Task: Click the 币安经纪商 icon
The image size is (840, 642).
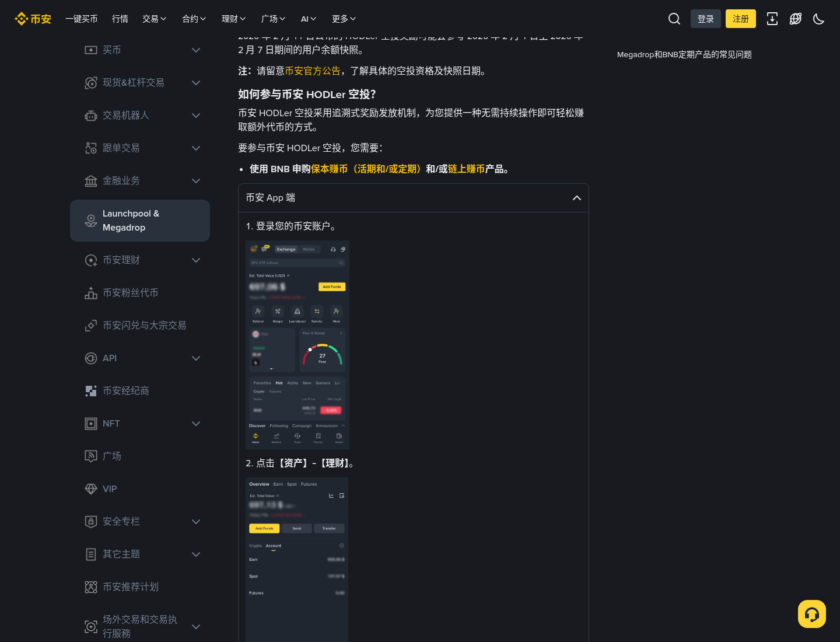Action: pyautogui.click(x=91, y=391)
